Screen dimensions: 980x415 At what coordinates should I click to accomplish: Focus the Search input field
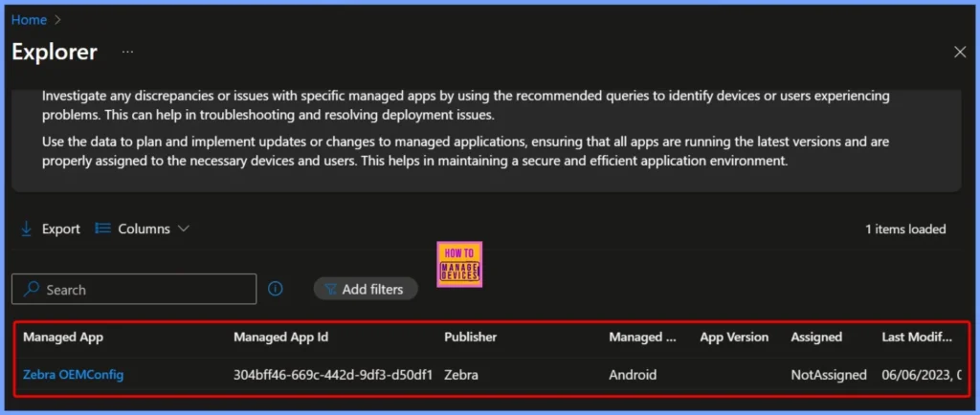click(134, 289)
